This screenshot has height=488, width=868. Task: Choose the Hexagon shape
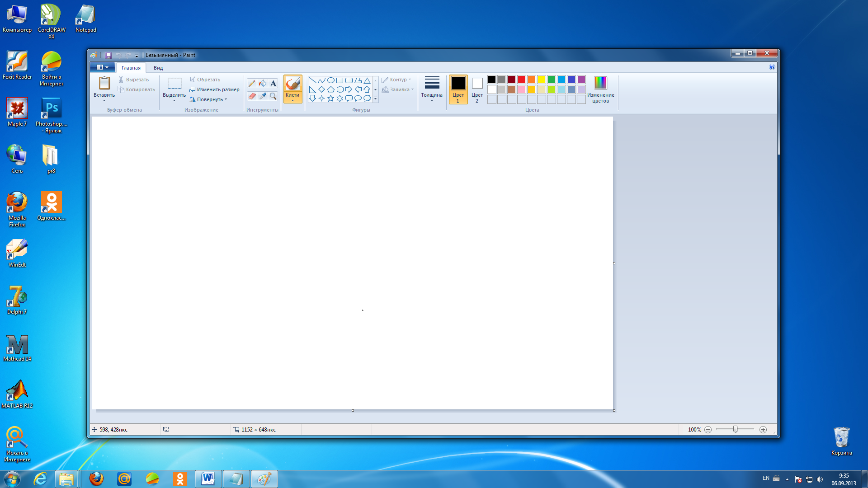[340, 89]
